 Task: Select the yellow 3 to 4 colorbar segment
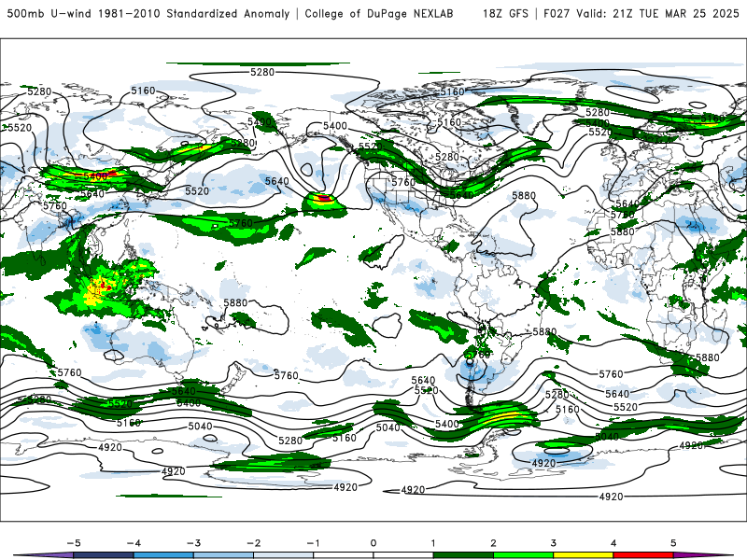click(x=584, y=555)
